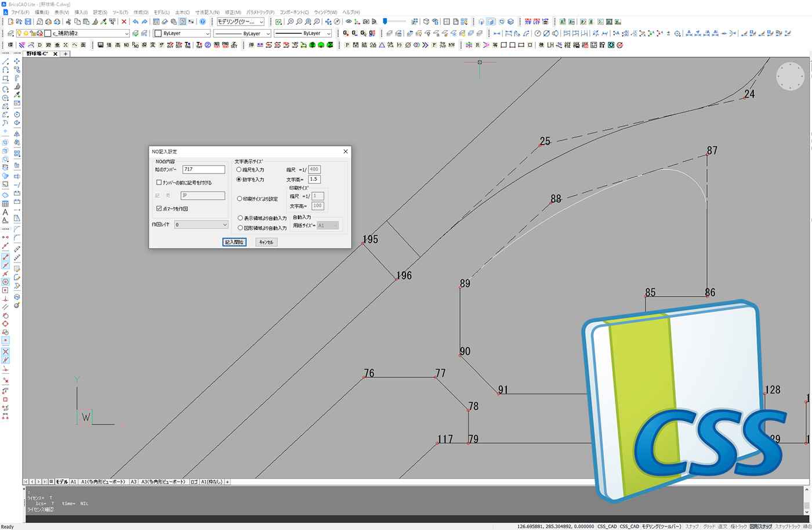Open the 寸法記入(N) menu
This screenshot has height=530, width=812.
(x=207, y=12)
